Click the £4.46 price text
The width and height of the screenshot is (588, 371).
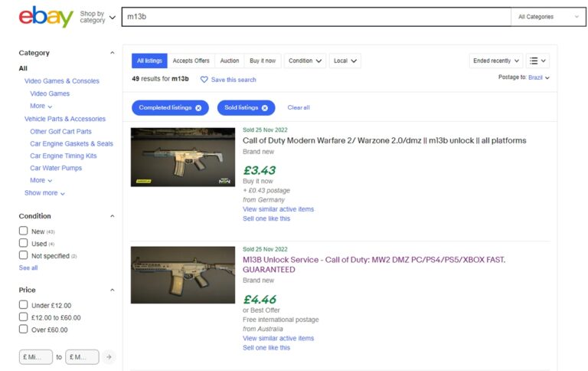260,300
